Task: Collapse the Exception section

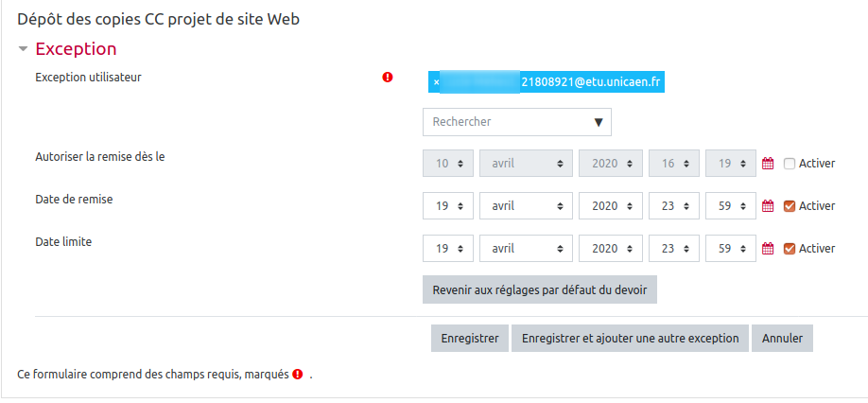Action: (24, 49)
